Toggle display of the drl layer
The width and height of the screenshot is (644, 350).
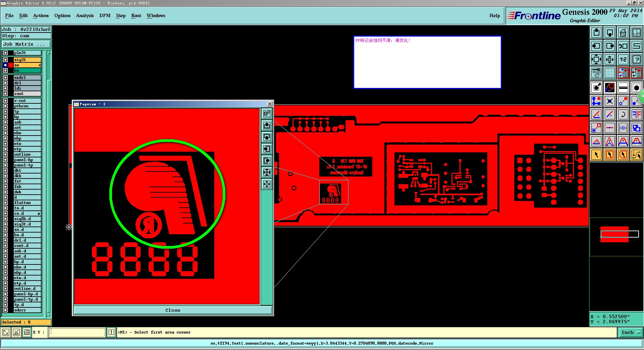(5, 83)
